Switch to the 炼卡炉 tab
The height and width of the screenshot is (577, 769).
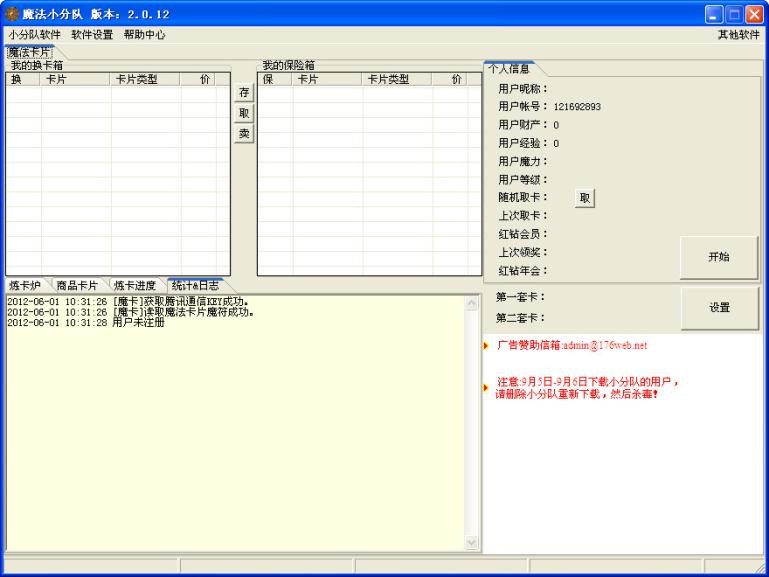(x=25, y=285)
